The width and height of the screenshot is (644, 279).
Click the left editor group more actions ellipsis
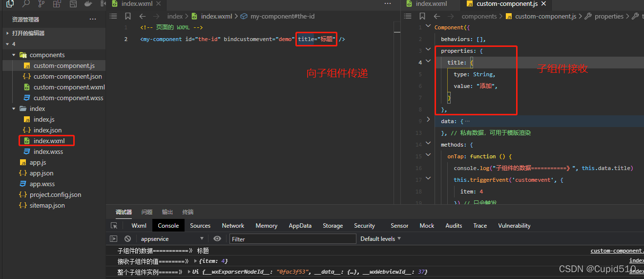tap(388, 3)
